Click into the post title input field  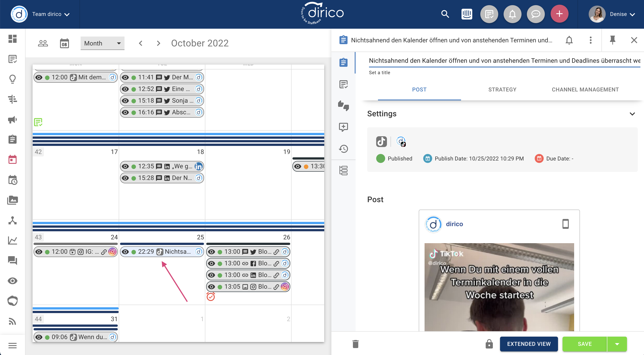[x=504, y=61]
